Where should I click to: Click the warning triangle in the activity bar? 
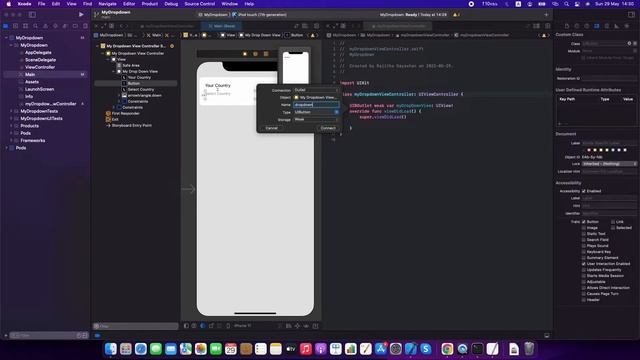tap(456, 15)
